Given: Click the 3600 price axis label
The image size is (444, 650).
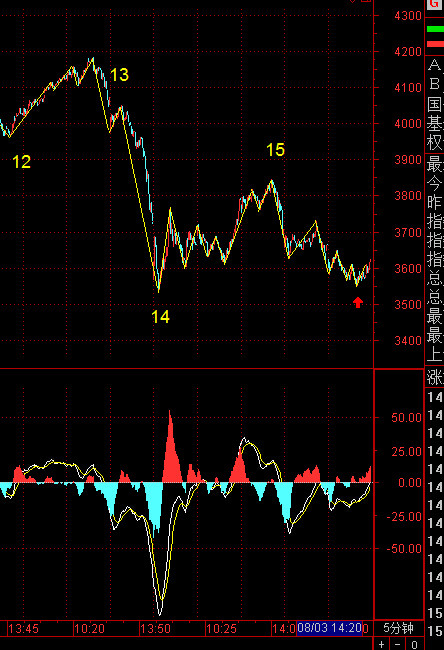Looking at the screenshot, I should (x=408, y=269).
